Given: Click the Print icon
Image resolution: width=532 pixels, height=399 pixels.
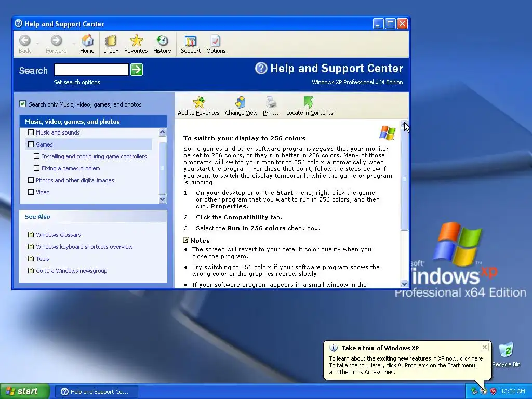Looking at the screenshot, I should [271, 102].
